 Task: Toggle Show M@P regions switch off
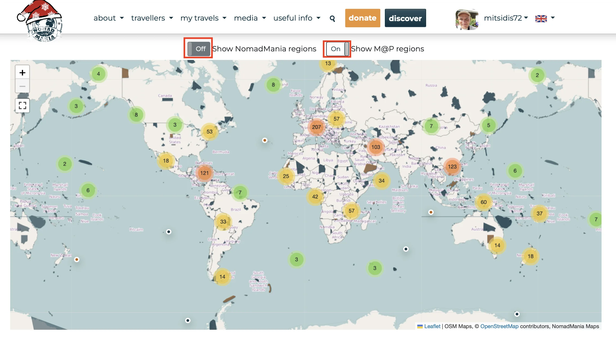pos(337,49)
